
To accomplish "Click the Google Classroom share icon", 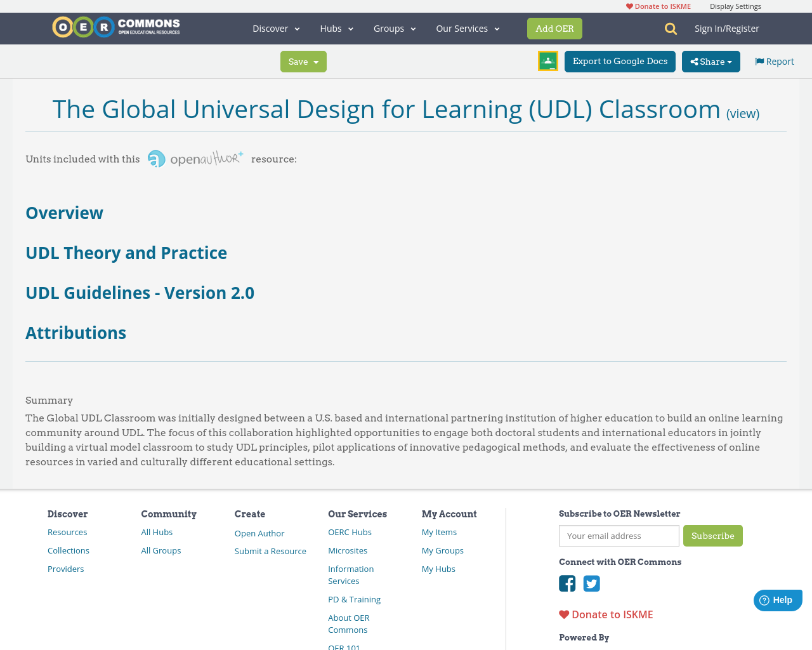I will tap(547, 60).
